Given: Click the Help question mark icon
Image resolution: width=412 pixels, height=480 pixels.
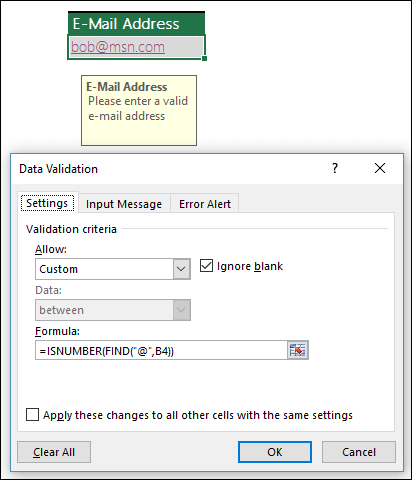Looking at the screenshot, I should (x=335, y=168).
